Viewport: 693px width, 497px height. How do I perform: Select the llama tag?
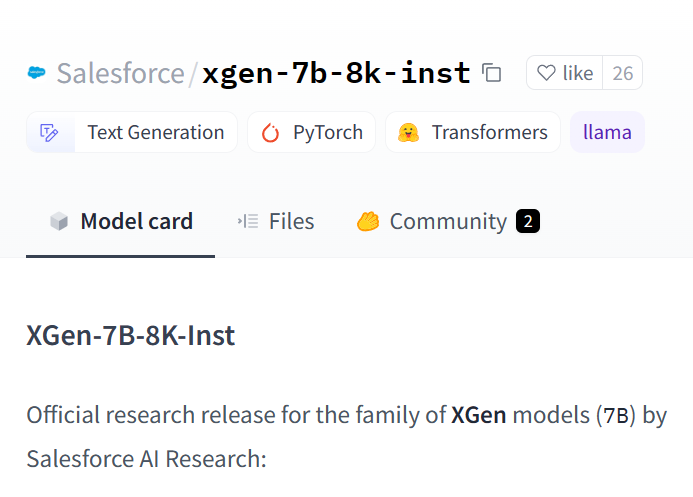pos(607,132)
